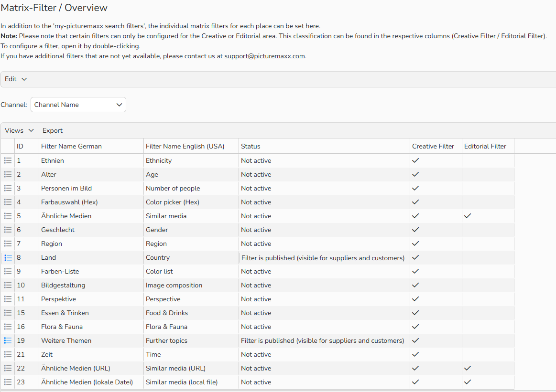
Task: Click the Export toolbar item
Action: 53,130
